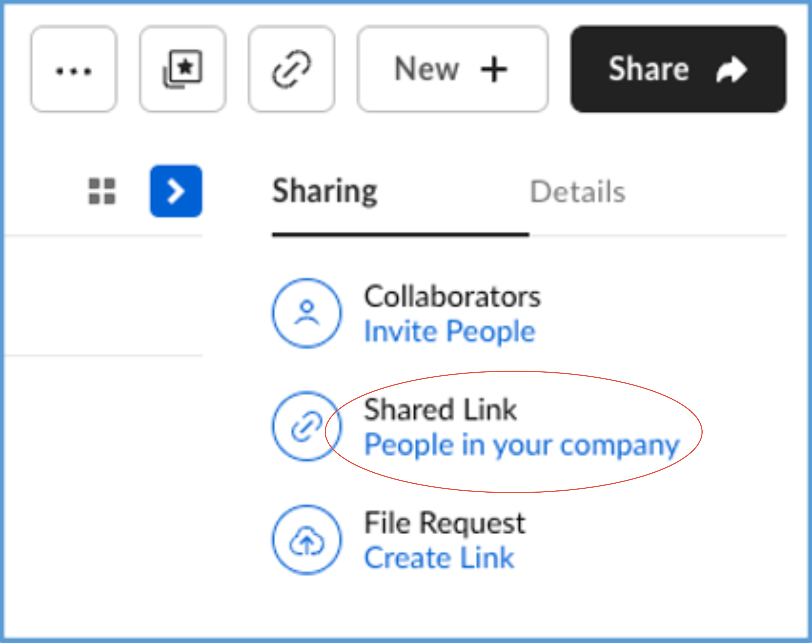This screenshot has width=812, height=644.
Task: Open the more options ellipsis menu
Action: [x=74, y=69]
